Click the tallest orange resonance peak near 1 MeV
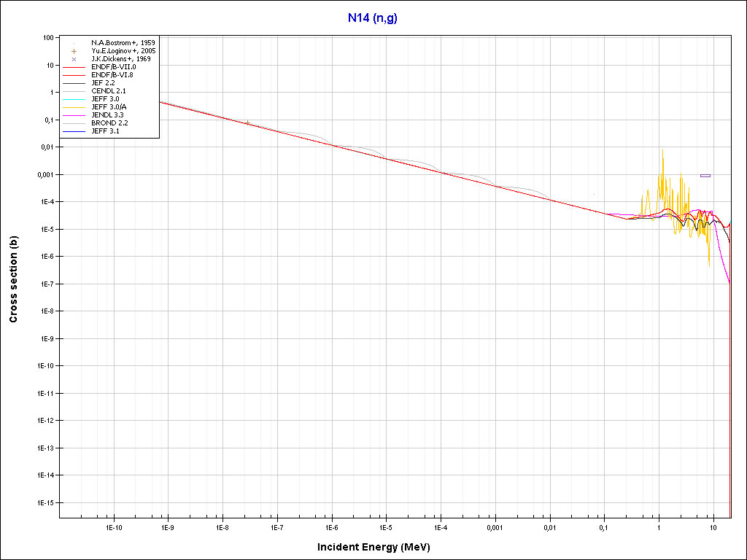Image resolution: width=747 pixels, height=560 pixels. click(x=662, y=151)
